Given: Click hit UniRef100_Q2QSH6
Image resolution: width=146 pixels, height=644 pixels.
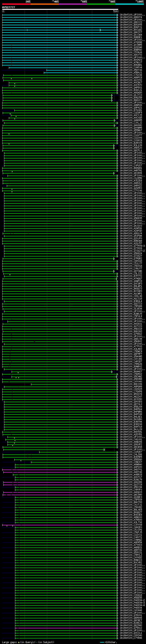Looking at the screenshot, I should coord(131,48).
